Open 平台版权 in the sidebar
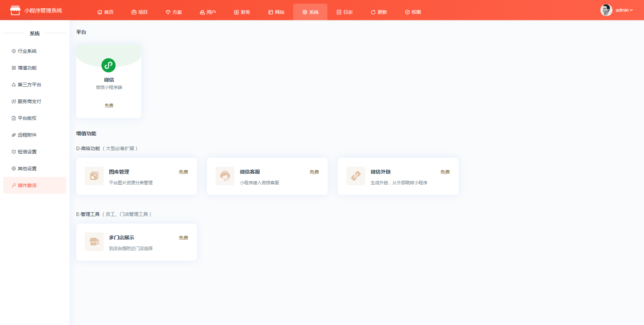The image size is (644, 325). coord(35,118)
